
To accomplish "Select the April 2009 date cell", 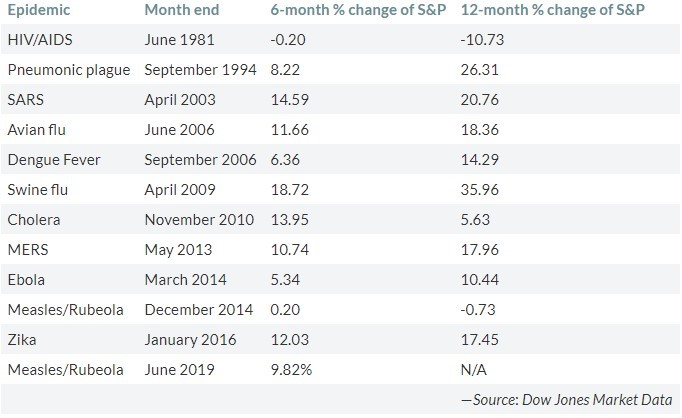I will tap(178, 190).
